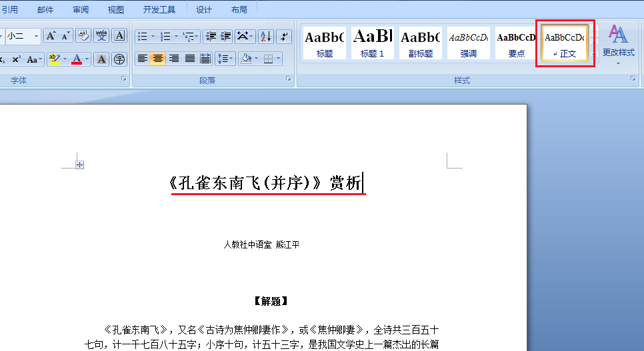Click the Increase Indent icon
Image resolution: width=644 pixels, height=351 pixels.
point(226,37)
